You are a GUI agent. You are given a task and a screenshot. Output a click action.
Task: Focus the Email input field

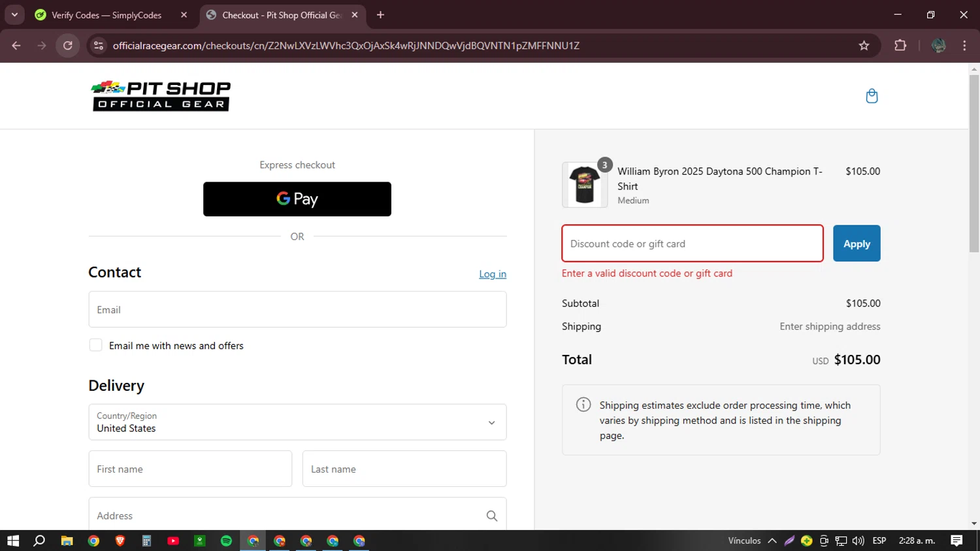coord(297,309)
